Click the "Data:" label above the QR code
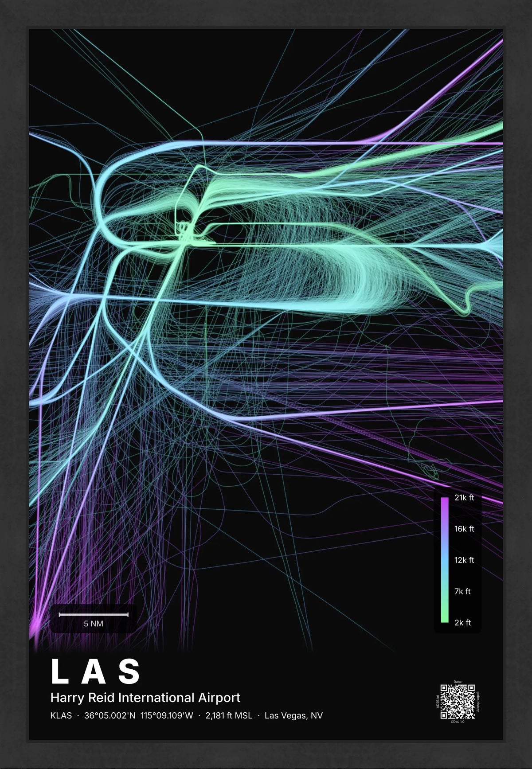The image size is (532, 769). (x=458, y=682)
